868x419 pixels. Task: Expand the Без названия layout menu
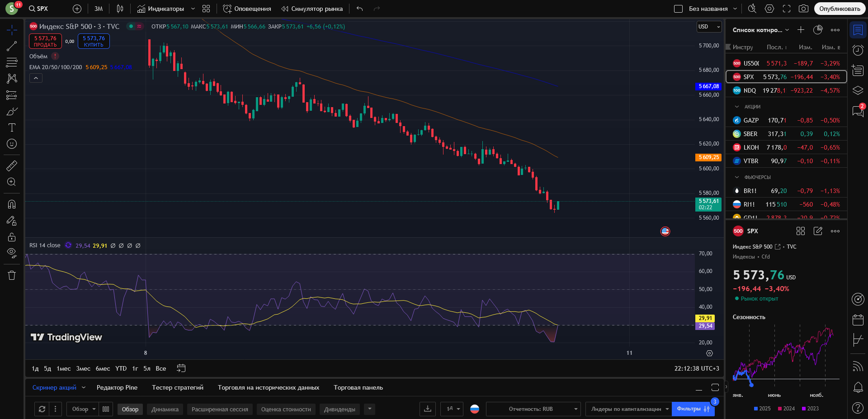(735, 9)
